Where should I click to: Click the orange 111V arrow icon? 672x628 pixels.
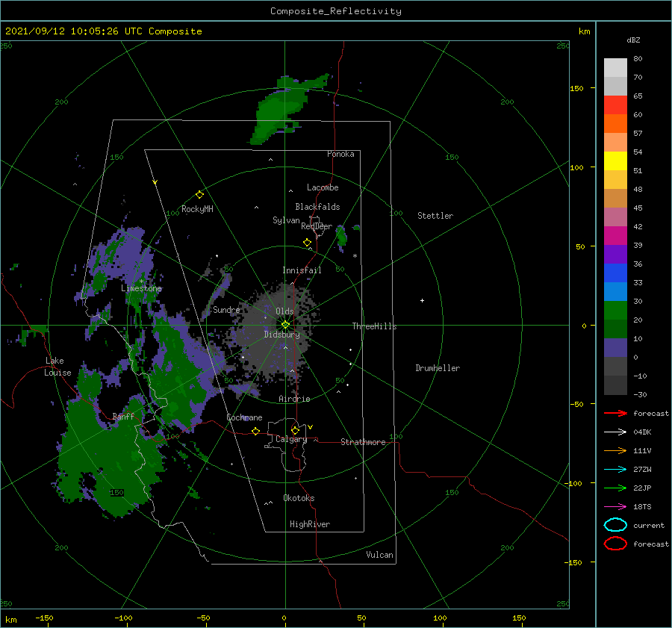tap(615, 450)
